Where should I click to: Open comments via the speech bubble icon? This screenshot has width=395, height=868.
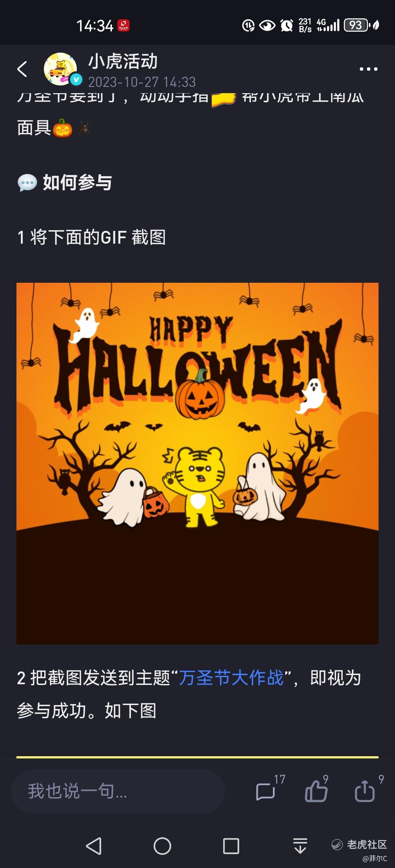266,792
